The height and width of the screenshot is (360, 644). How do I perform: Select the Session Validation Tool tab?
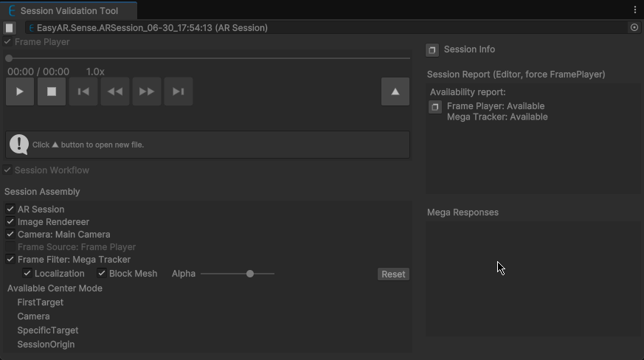point(69,10)
